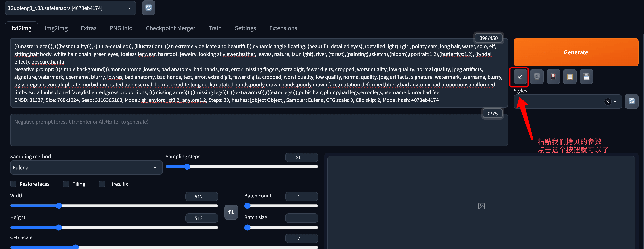Screen dimensions: 644x249
Task: Click the Sampling steps slider handle
Action: 187,167
